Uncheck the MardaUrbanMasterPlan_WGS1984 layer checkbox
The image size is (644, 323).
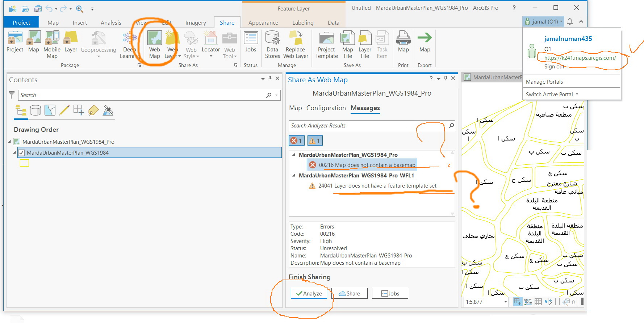tap(21, 153)
